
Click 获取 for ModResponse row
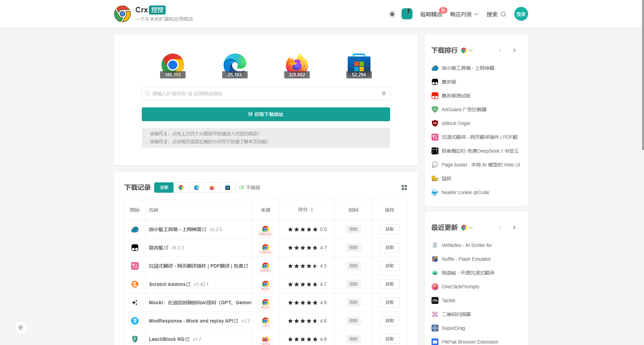coord(390,321)
